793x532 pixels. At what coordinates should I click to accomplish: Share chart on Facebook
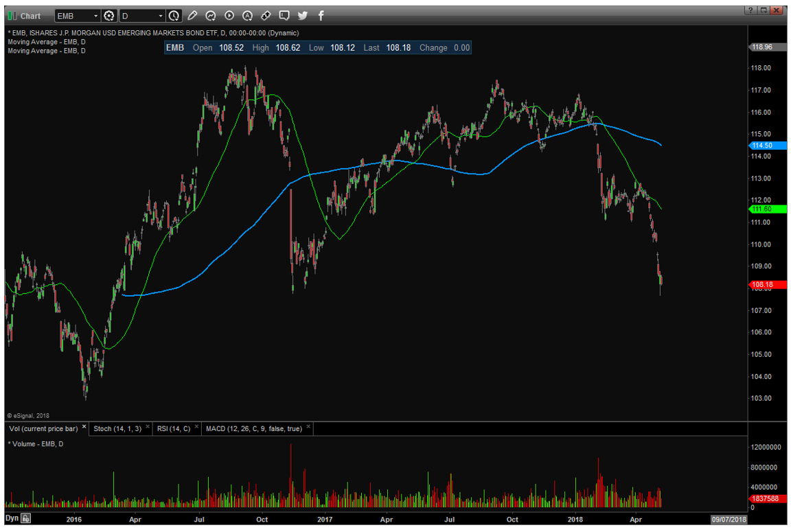tap(321, 16)
